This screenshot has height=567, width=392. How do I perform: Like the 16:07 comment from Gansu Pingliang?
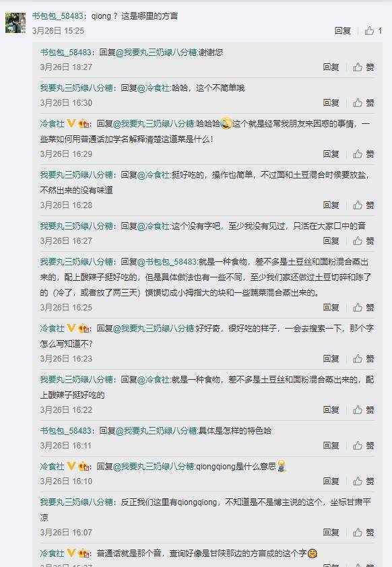tap(358, 532)
